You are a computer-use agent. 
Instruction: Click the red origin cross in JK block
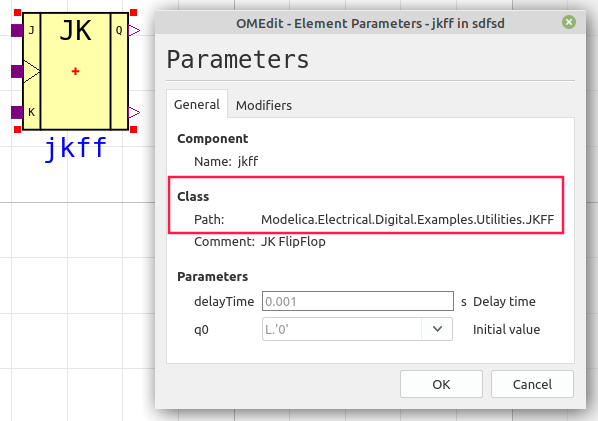pyautogui.click(x=76, y=71)
